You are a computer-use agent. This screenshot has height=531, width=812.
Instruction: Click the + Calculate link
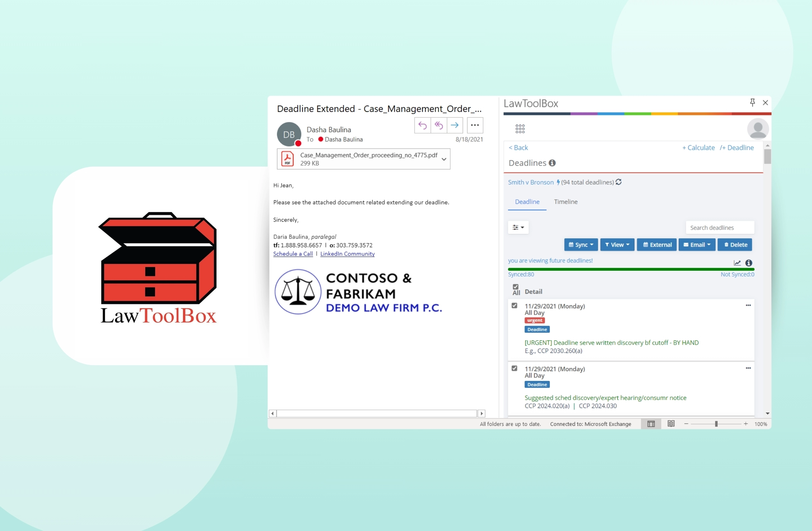698,148
